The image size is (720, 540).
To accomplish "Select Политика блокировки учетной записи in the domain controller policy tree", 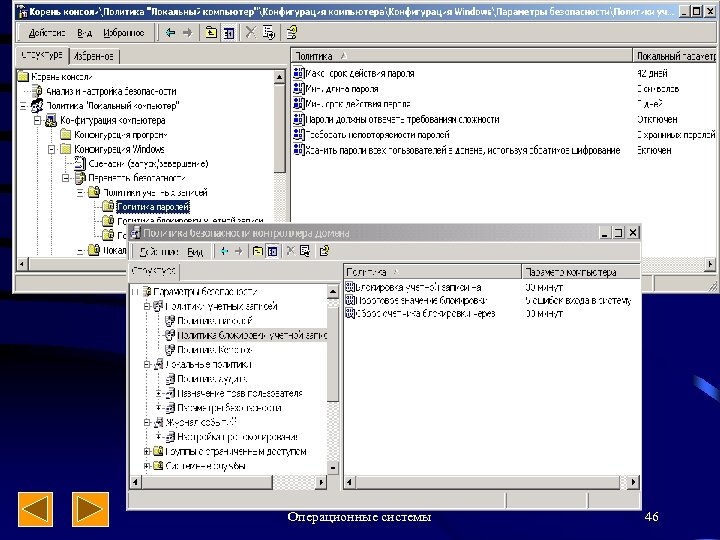I will pos(252,335).
